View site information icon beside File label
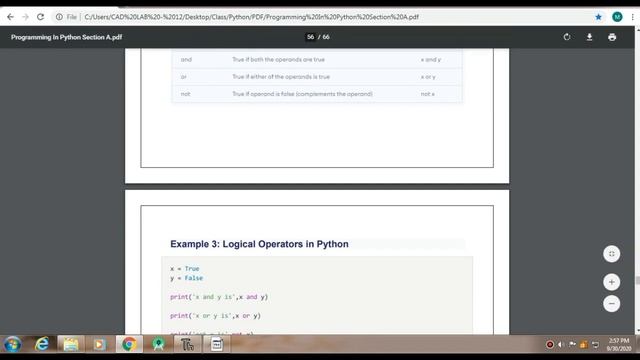640x360 pixels. pyautogui.click(x=59, y=17)
